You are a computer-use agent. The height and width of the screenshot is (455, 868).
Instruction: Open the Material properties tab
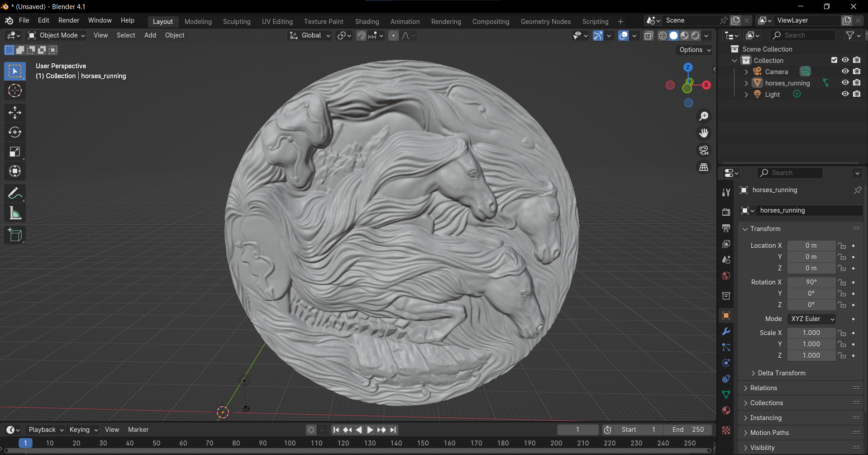(726, 411)
